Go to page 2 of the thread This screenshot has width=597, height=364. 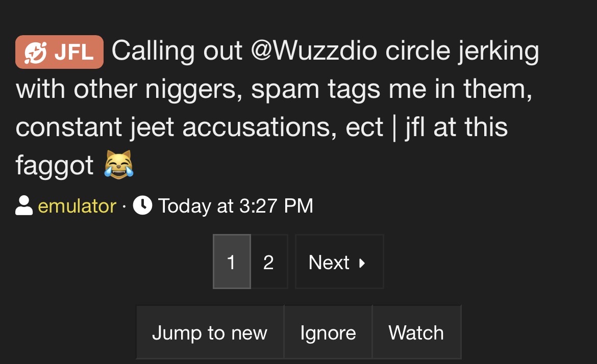point(269,262)
